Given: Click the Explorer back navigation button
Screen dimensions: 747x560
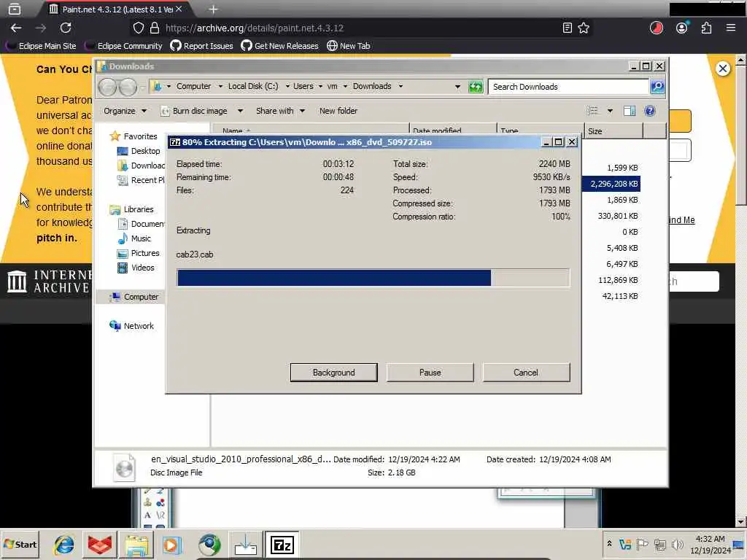Looking at the screenshot, I should click(108, 87).
